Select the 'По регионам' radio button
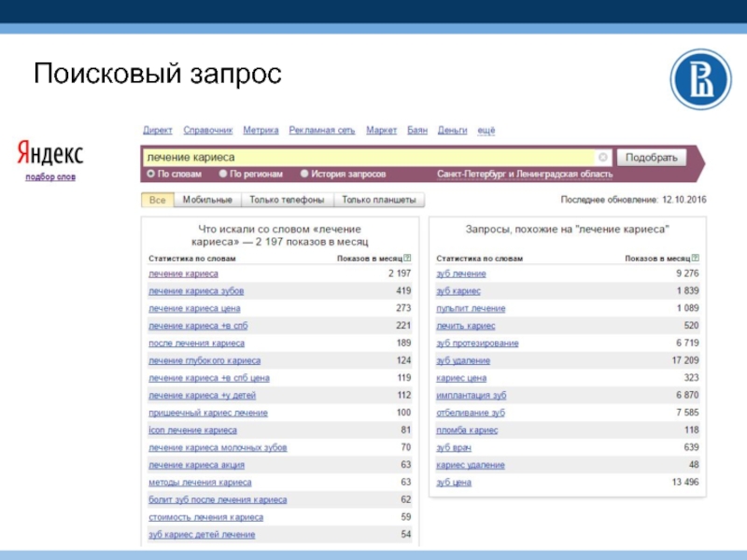The height and width of the screenshot is (560, 747). [222, 174]
